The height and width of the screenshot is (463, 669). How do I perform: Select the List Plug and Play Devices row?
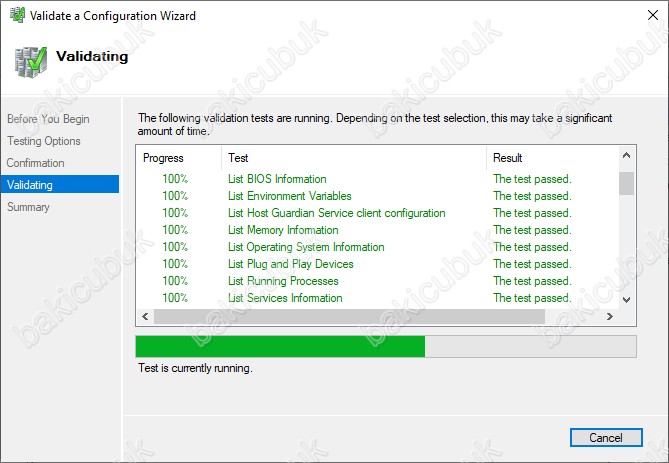pos(378,264)
